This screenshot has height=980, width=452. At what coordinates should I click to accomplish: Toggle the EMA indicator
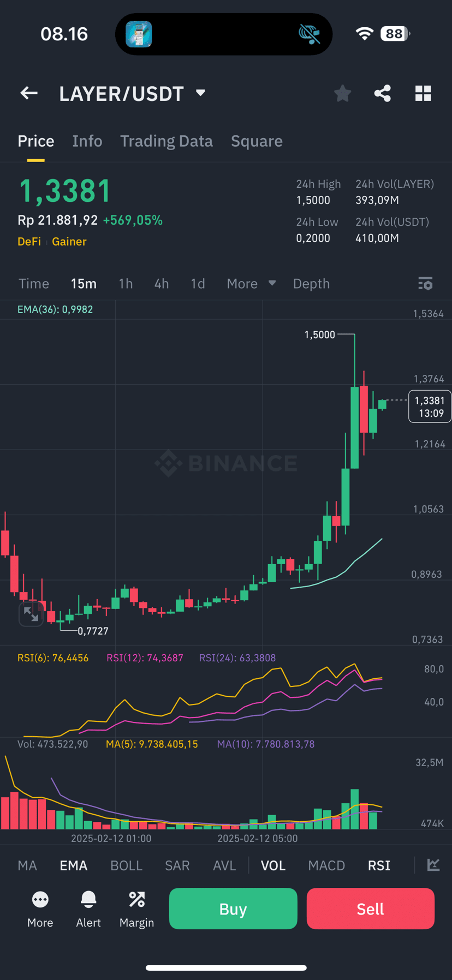coord(74,865)
